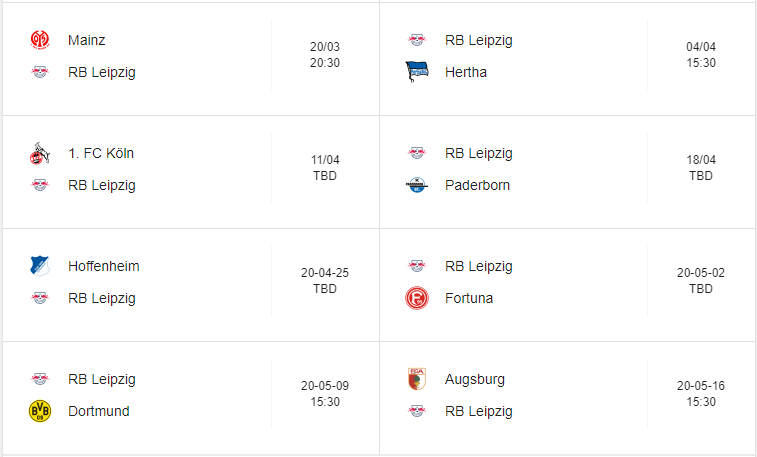The height and width of the screenshot is (457, 757).
Task: Open the Fortuna team link
Action: [469, 298]
